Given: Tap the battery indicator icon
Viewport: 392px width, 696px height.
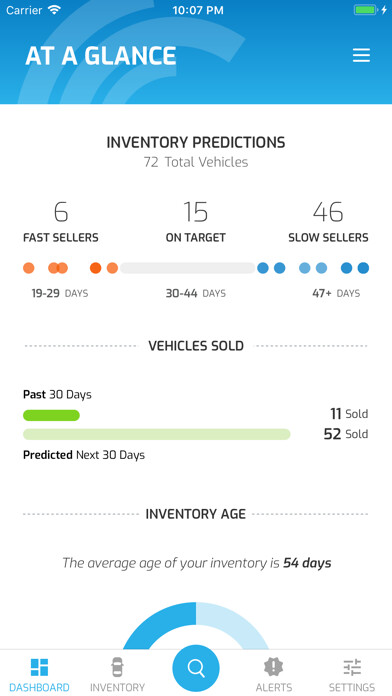Looking at the screenshot, I should (365, 10).
